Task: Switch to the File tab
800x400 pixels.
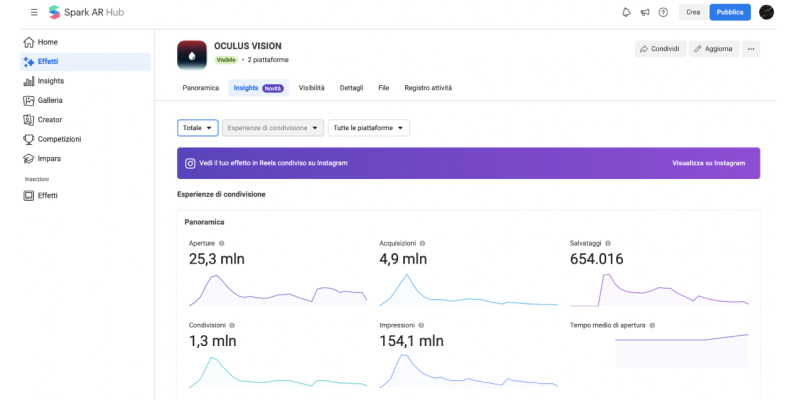Action: click(384, 88)
